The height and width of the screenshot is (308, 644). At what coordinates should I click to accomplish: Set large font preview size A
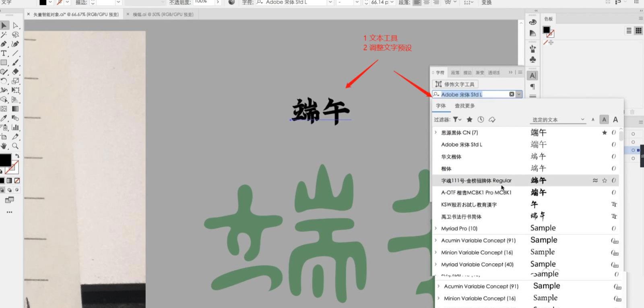coord(615,120)
